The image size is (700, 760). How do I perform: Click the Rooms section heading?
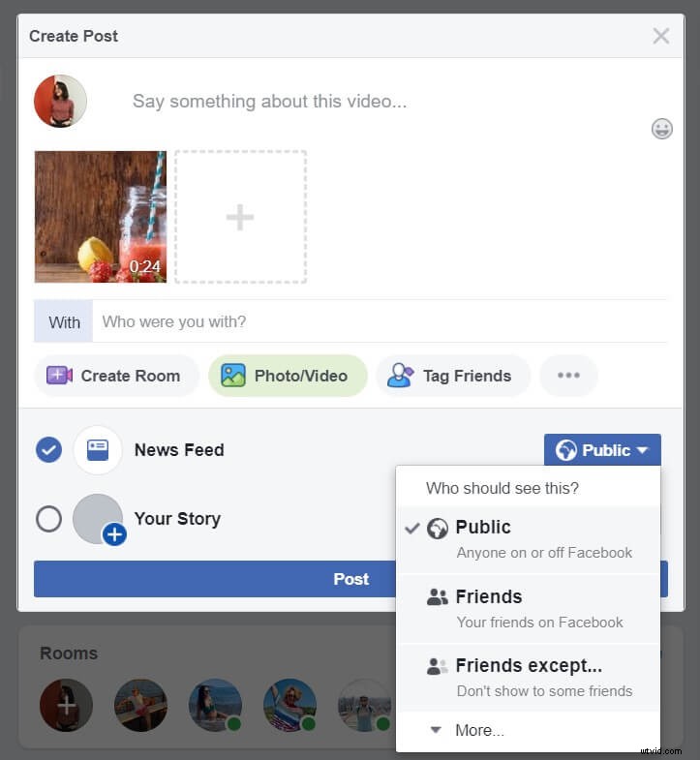[69, 653]
